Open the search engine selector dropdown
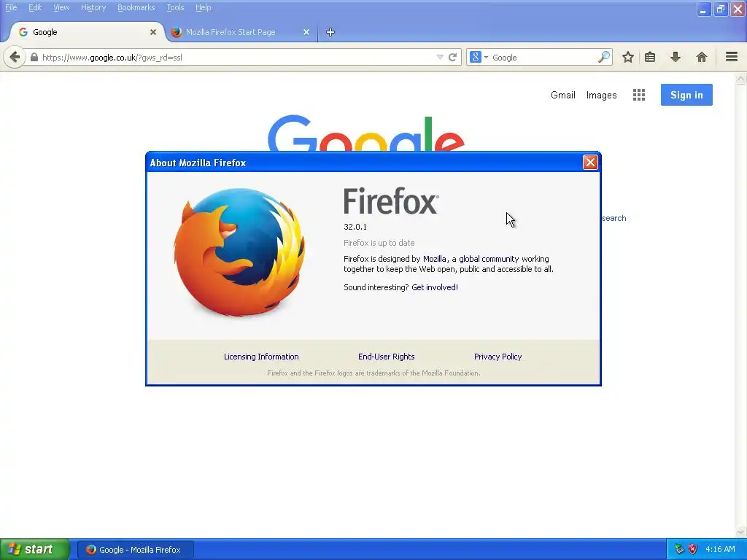Screen dimensions: 747x560 (x=479, y=57)
